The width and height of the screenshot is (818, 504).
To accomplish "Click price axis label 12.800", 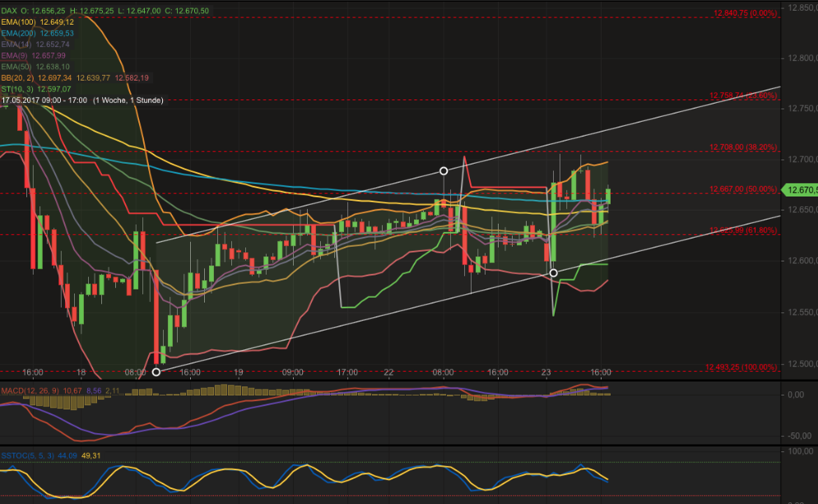I will click(802, 58).
